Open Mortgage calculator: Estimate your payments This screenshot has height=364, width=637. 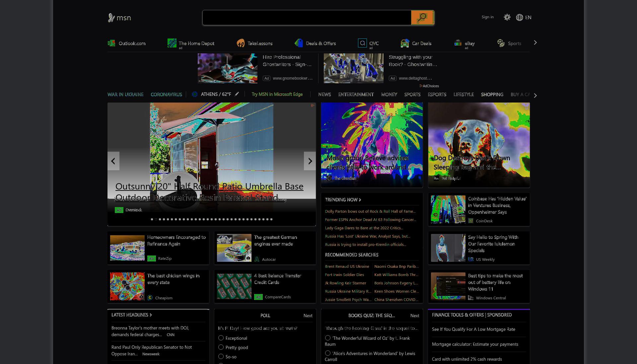[475, 344]
